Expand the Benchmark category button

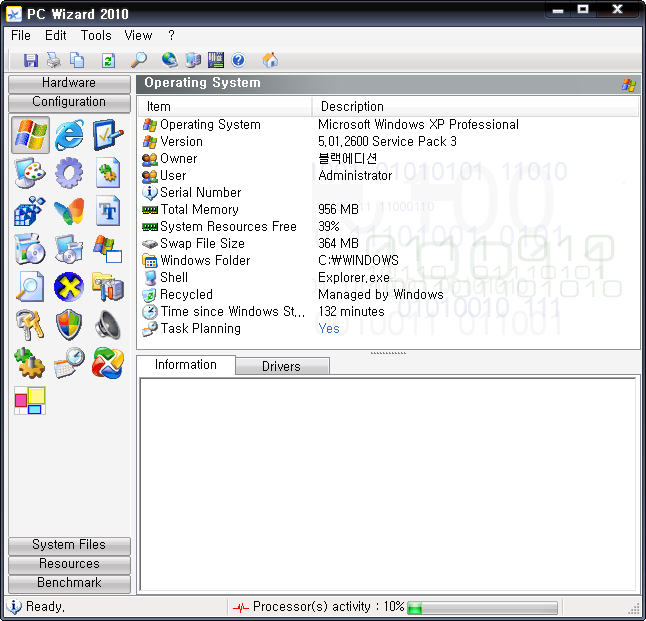[69, 583]
